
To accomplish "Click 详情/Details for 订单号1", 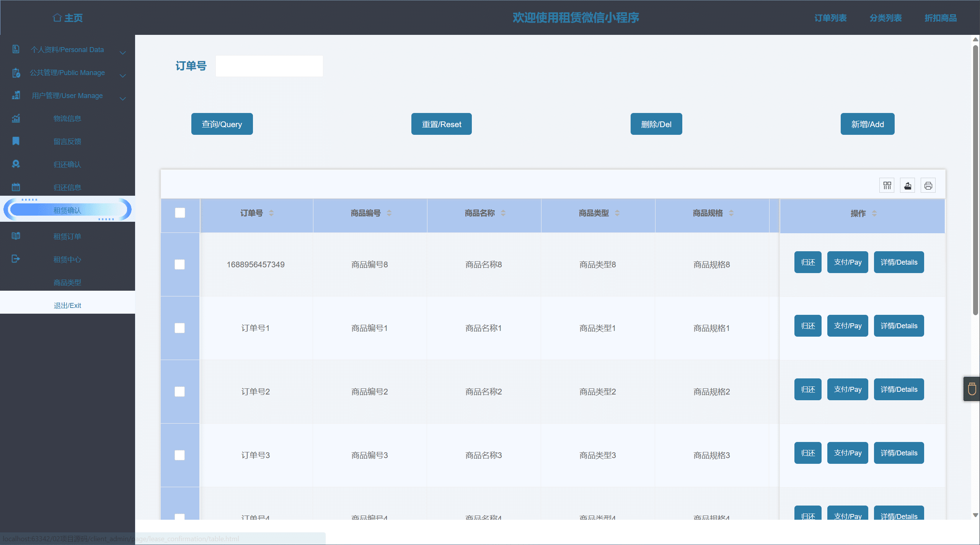I will coord(899,326).
